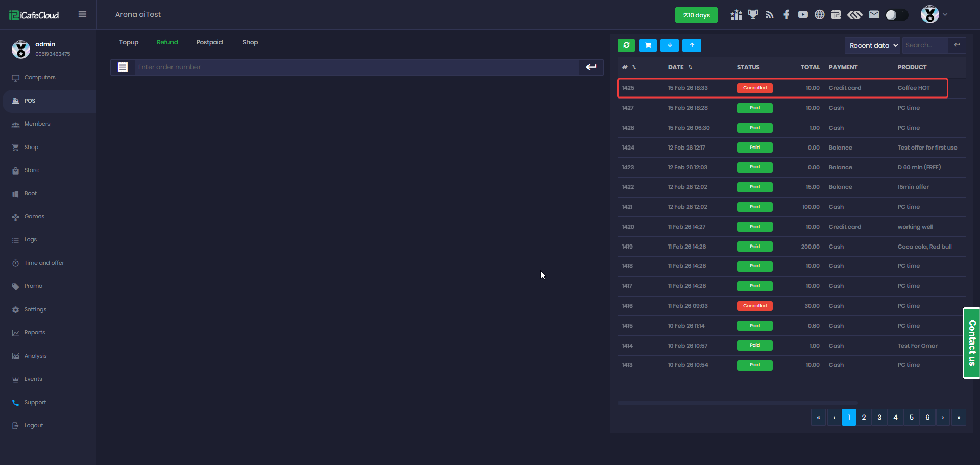Image resolution: width=980 pixels, height=465 pixels.
Task: Open POS in the sidebar
Action: point(48,101)
